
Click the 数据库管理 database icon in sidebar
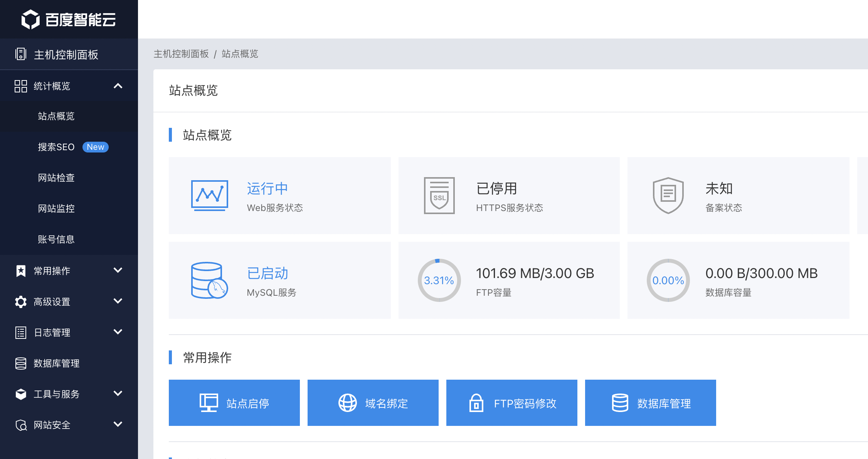point(21,363)
